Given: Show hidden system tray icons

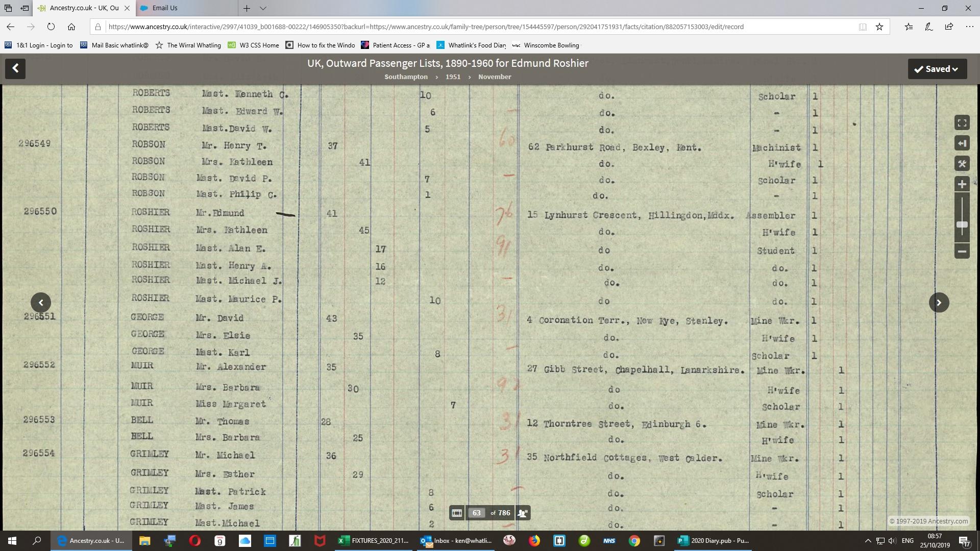Looking at the screenshot, I should pos(868,541).
